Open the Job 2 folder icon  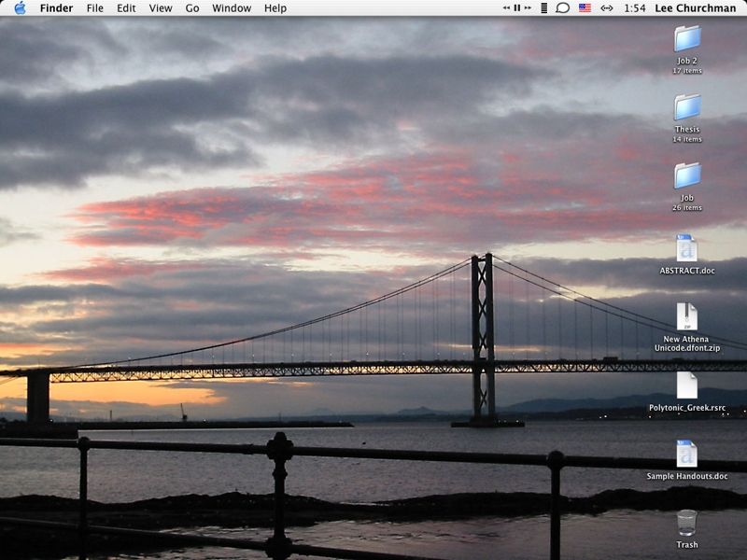687,39
